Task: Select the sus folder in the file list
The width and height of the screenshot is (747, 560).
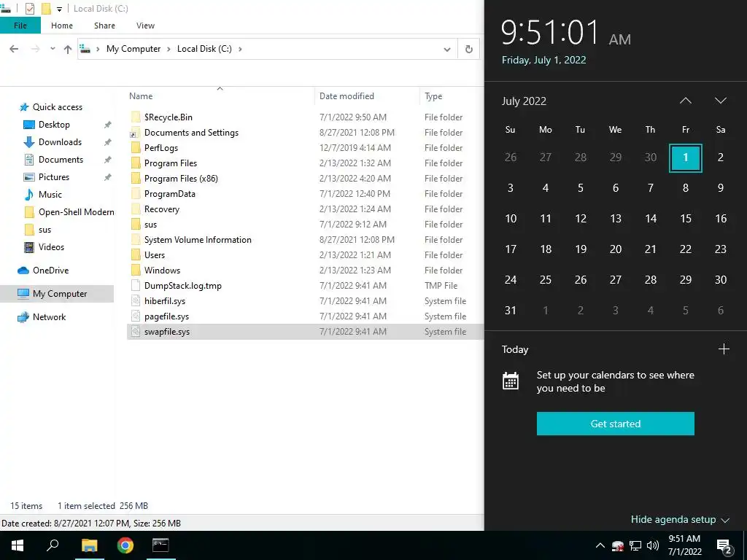Action: [x=150, y=225]
